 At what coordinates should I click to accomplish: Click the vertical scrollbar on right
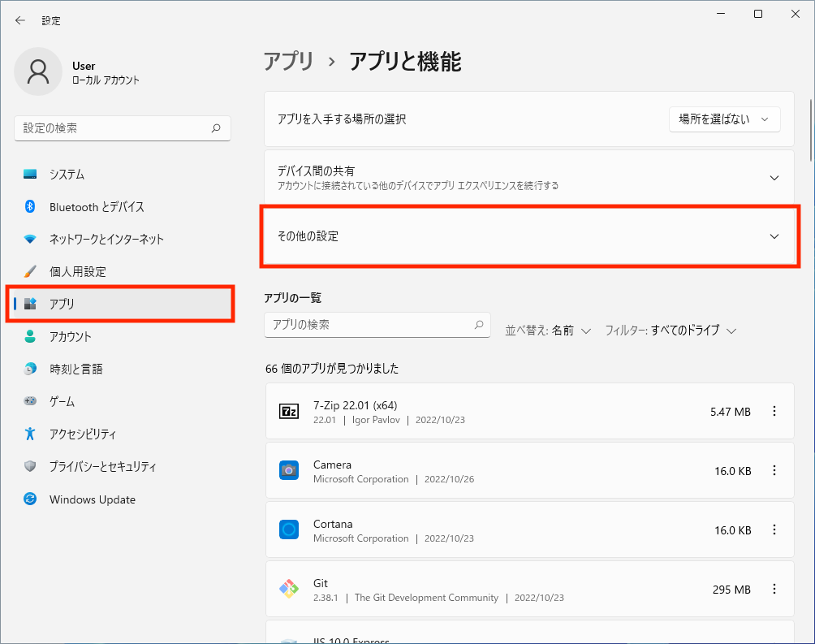(x=810, y=130)
